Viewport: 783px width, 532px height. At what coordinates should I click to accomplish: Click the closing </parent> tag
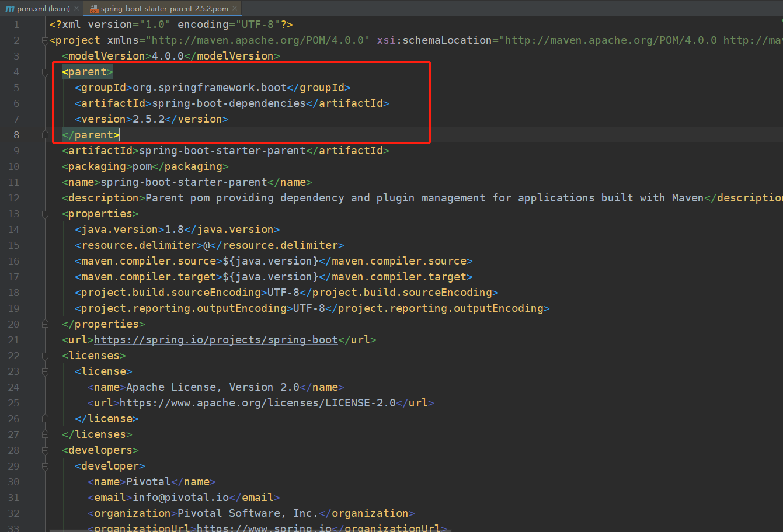(x=91, y=135)
